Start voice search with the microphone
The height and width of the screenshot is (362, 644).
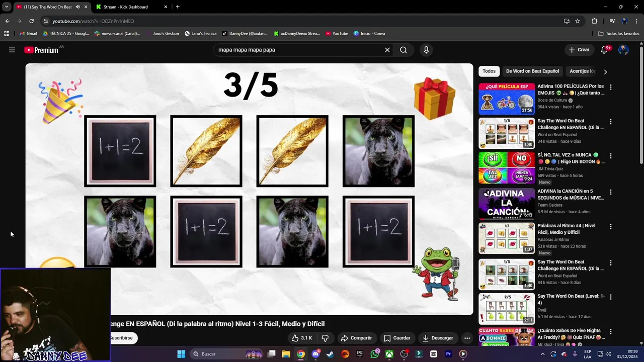coord(426,50)
